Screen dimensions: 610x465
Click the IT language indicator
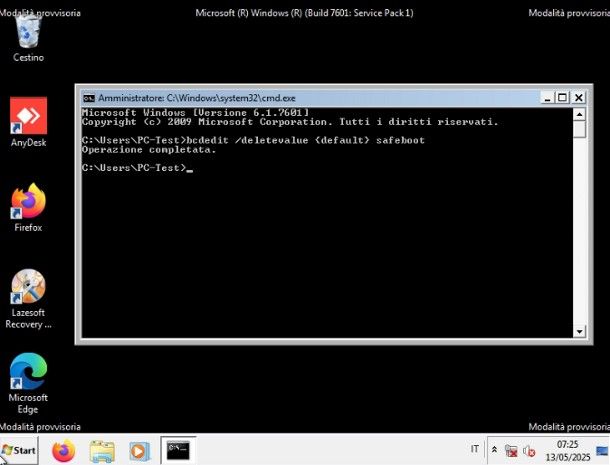tap(474, 449)
